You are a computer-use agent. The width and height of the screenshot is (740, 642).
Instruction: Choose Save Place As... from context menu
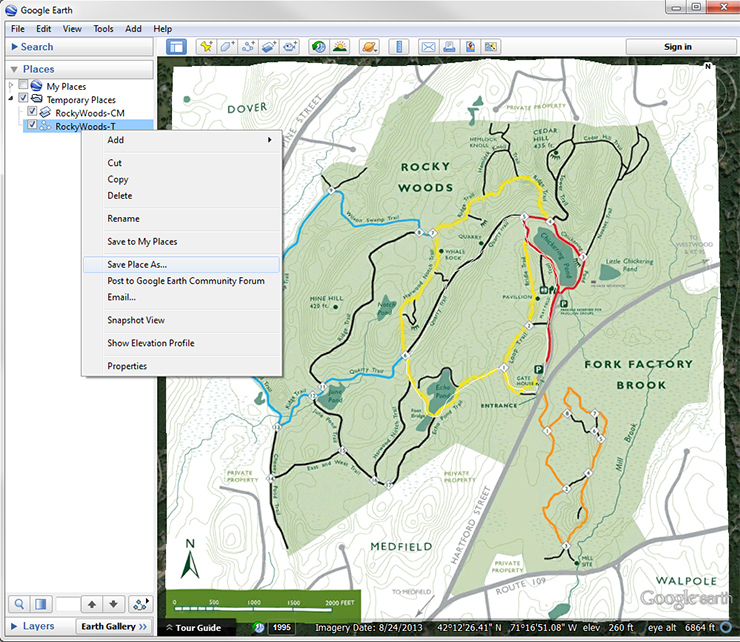137,265
